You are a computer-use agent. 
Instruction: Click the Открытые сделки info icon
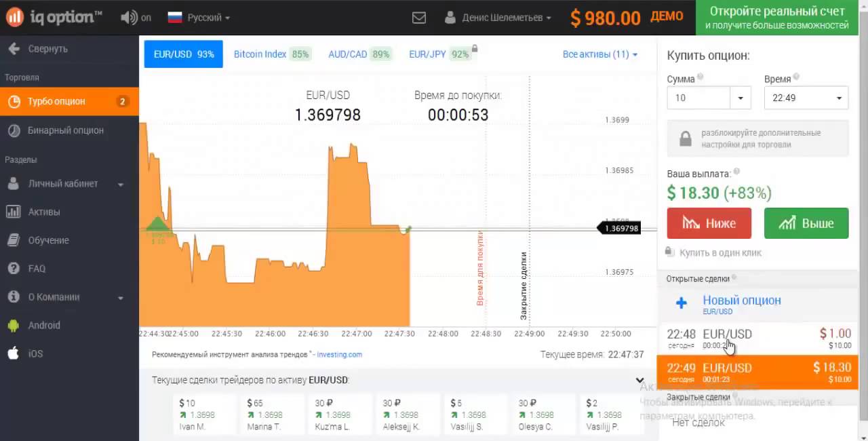(x=734, y=278)
